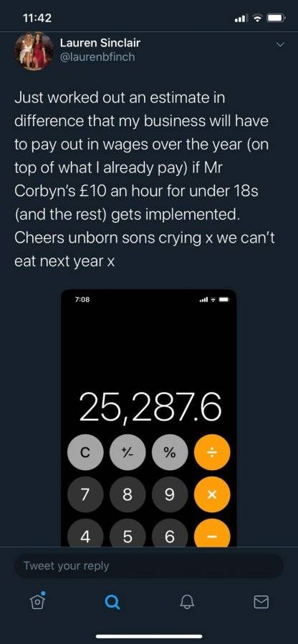Open the Twitter home tab icon
Image resolution: width=298 pixels, height=644 pixels.
click(x=37, y=601)
